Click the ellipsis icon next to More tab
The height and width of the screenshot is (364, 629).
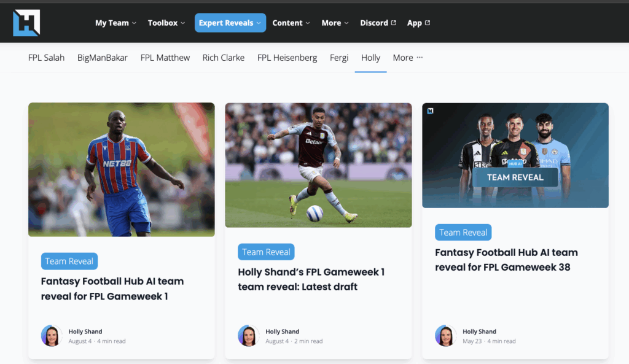(420, 57)
